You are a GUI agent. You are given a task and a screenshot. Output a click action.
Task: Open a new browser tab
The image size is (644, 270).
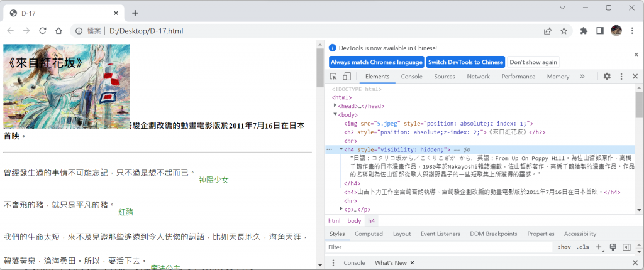(135, 13)
